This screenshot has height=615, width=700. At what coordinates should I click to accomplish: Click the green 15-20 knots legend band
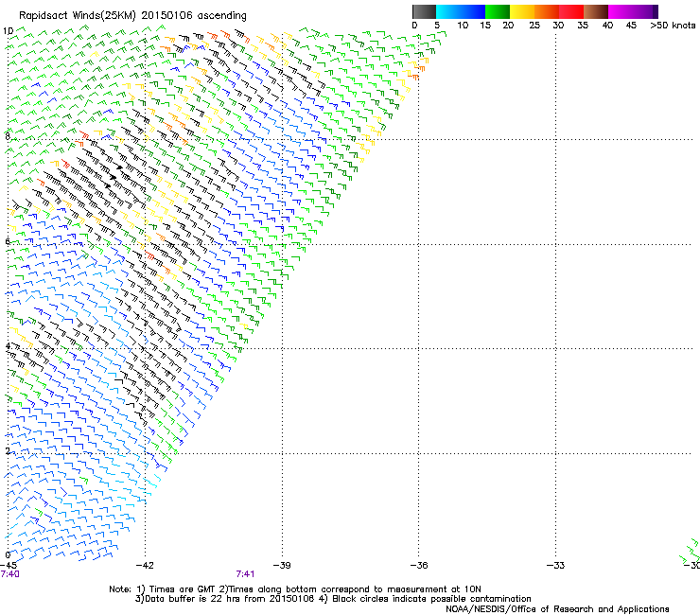498,11
